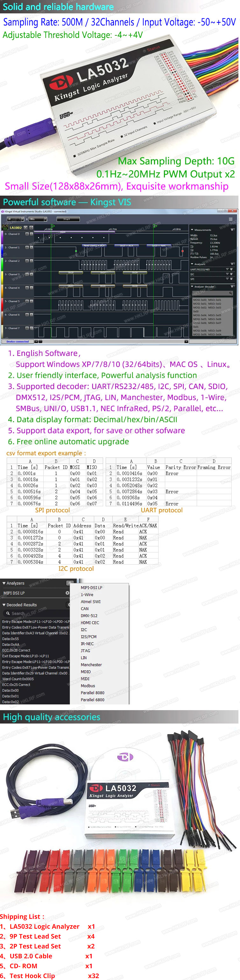The width and height of the screenshot is (240, 980).
Task: Open the Measurements panel settings gear
Action: 232,230
